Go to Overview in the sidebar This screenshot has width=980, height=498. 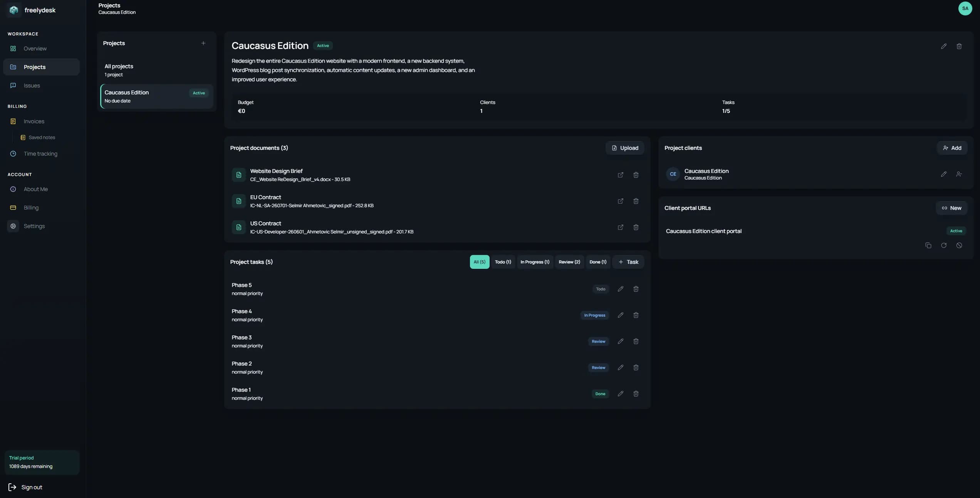(x=41, y=49)
